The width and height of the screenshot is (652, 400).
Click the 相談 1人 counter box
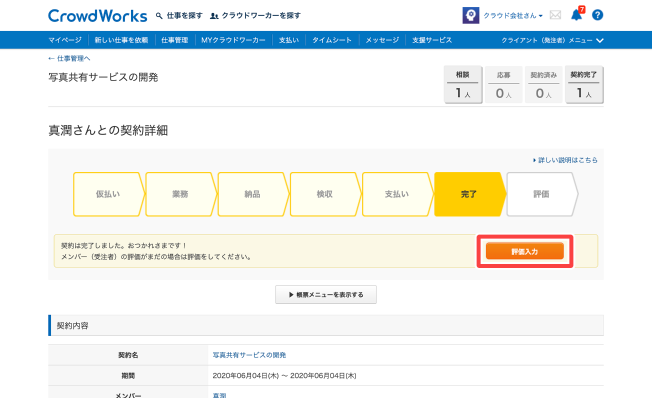463,85
